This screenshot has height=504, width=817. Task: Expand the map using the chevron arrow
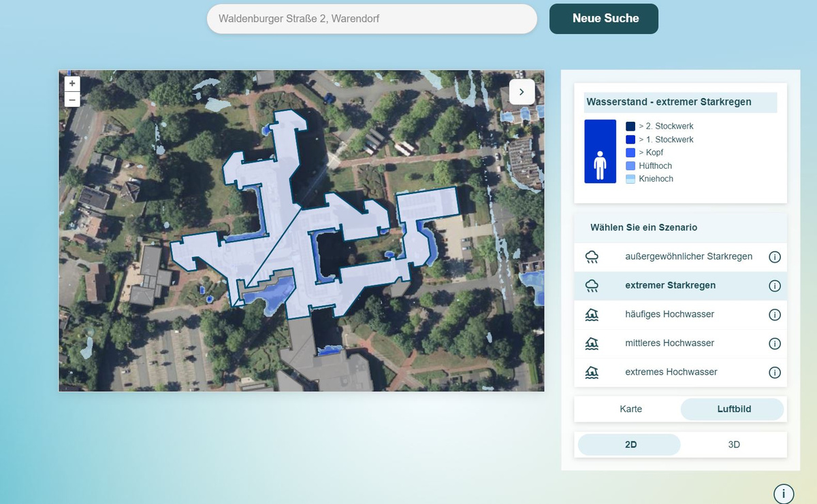[522, 91]
